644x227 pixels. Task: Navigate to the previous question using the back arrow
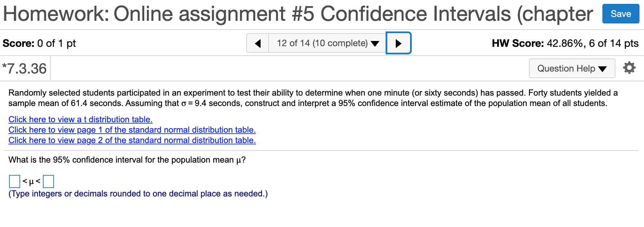(258, 43)
